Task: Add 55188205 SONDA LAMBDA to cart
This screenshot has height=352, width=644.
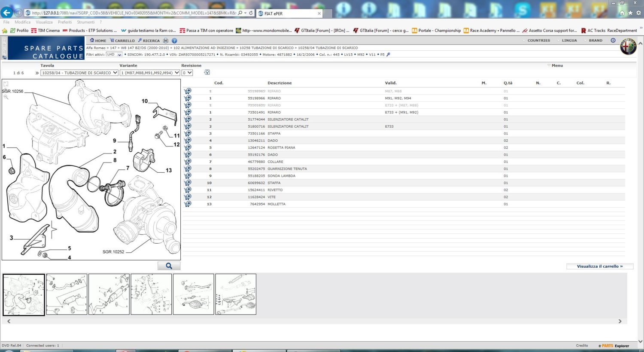Action: point(188,175)
